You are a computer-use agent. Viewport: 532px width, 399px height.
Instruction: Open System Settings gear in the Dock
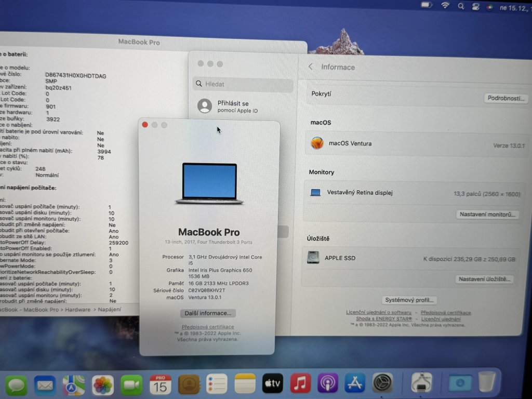(x=382, y=383)
